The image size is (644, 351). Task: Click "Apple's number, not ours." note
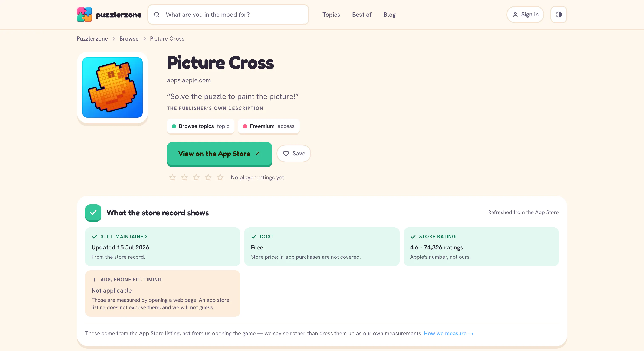click(440, 257)
